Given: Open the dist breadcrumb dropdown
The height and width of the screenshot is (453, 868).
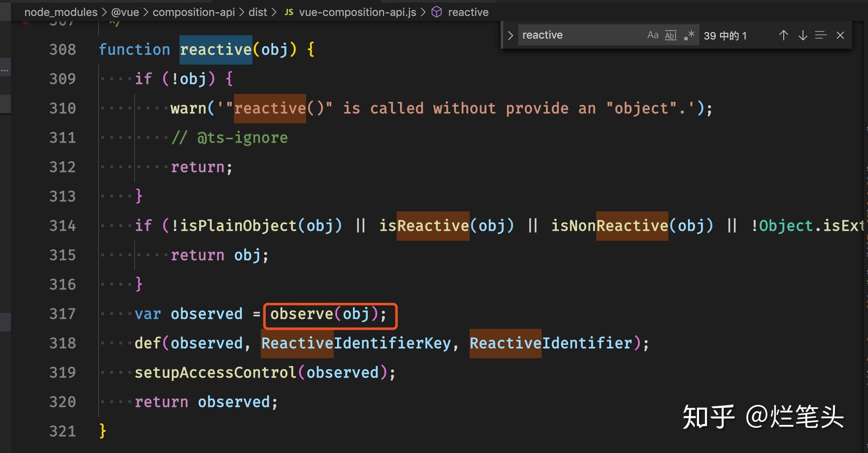Looking at the screenshot, I should click(258, 12).
